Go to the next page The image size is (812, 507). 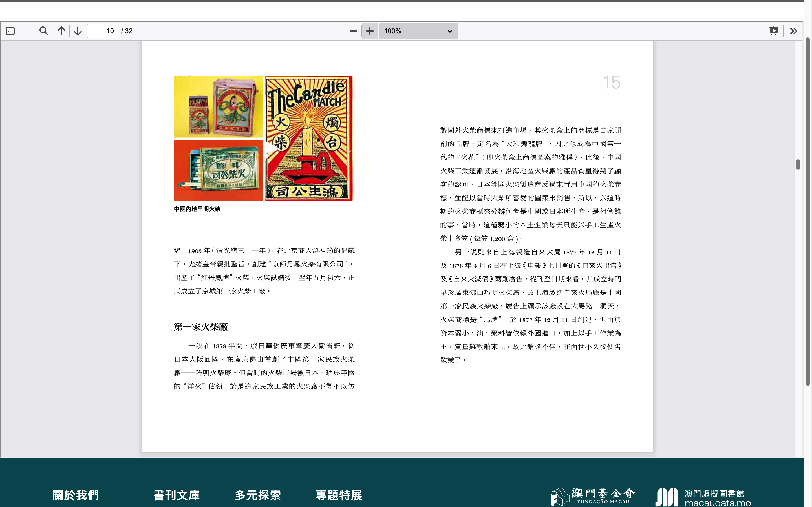tap(78, 30)
